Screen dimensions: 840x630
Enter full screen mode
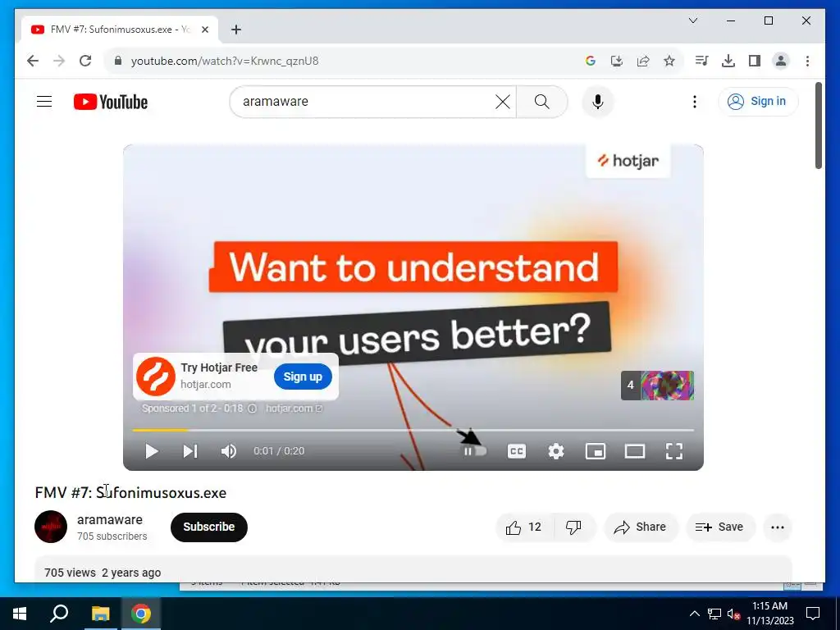click(x=674, y=451)
